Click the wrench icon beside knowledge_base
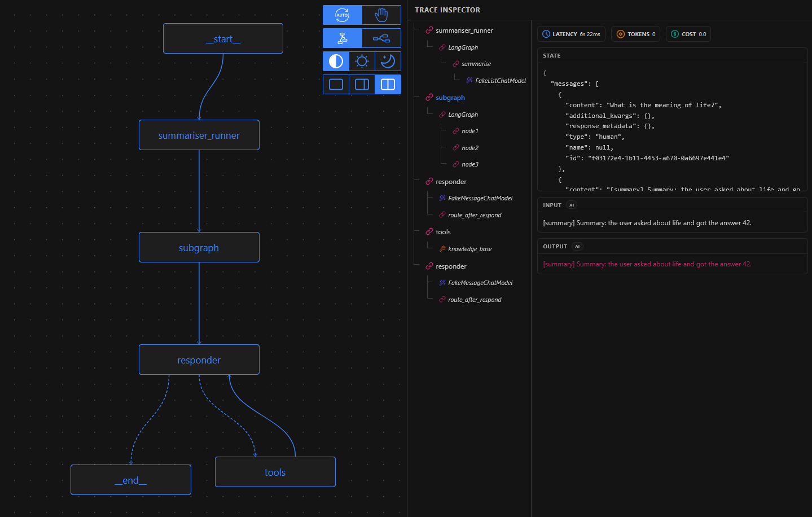812x517 pixels. [x=443, y=249]
